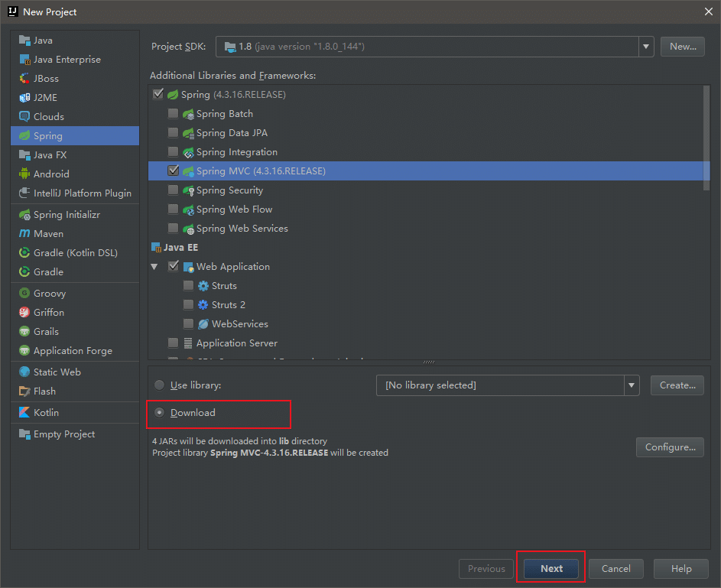Enable the Spring Integration checkbox
Image resolution: width=721 pixels, height=588 pixels.
(x=174, y=151)
